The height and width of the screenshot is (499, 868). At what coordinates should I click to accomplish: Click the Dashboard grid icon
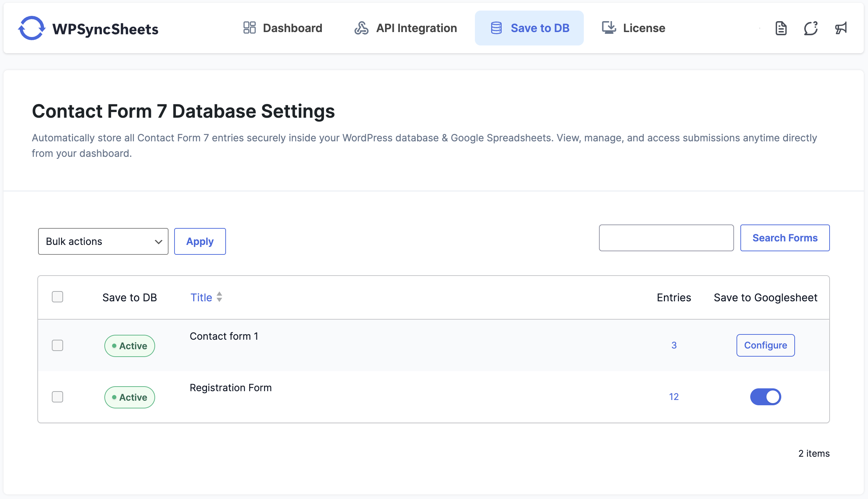(249, 28)
